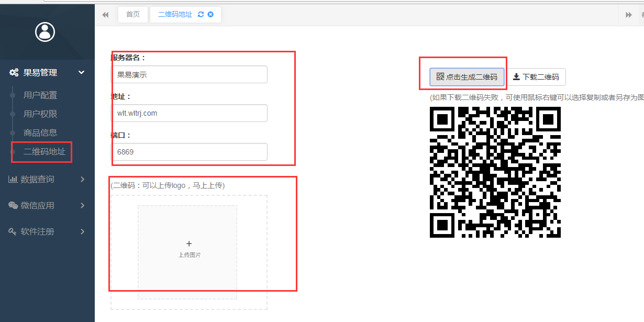The image size is (644, 322).
Task: Click the logo upload hint text
Action: 168,185
